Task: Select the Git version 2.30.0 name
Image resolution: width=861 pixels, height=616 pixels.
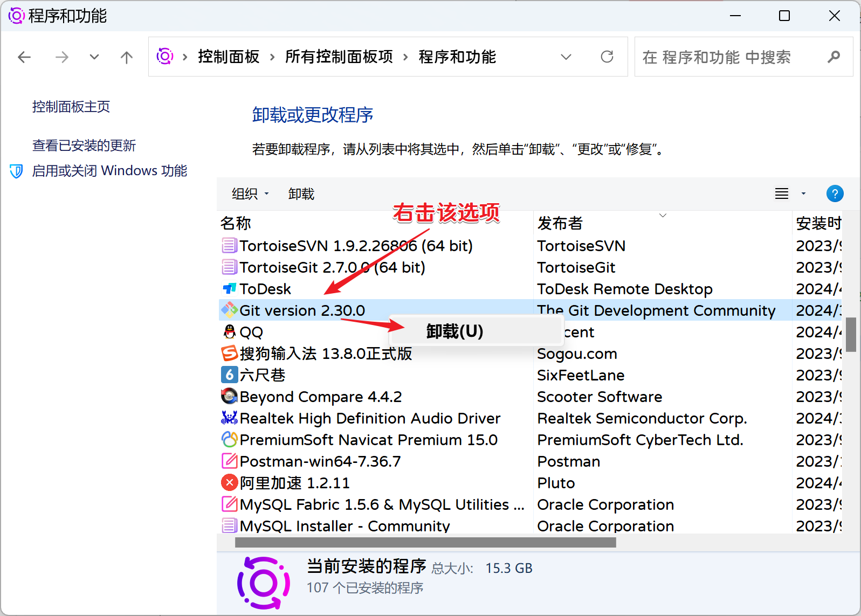Action: point(302,310)
